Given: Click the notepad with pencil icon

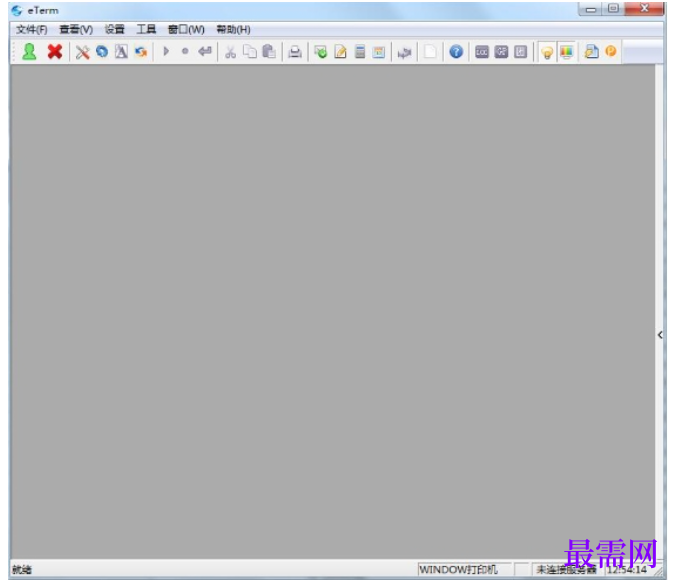Looking at the screenshot, I should tap(341, 52).
